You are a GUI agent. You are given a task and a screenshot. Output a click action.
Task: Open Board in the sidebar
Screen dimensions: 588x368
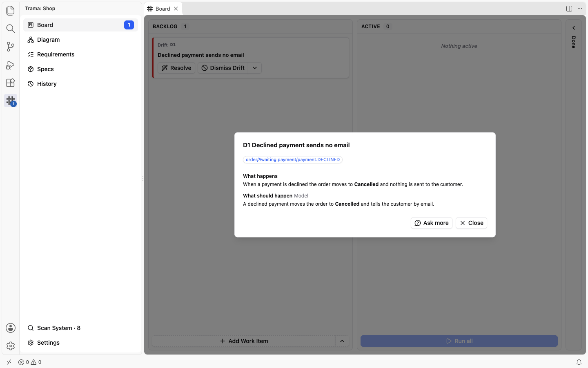coord(80,25)
